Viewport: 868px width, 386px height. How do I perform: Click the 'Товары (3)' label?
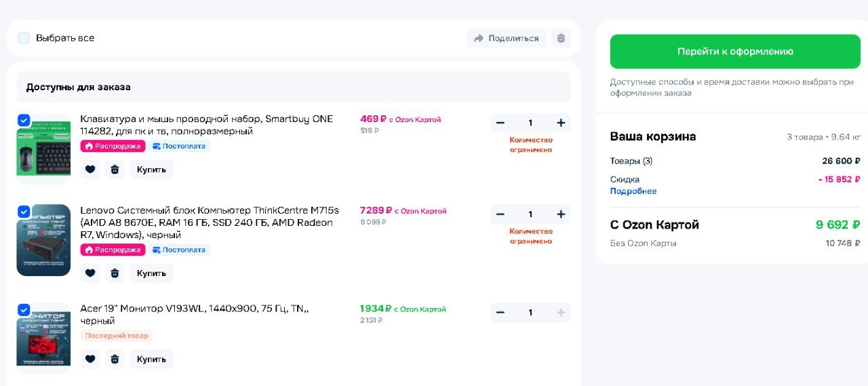click(631, 161)
